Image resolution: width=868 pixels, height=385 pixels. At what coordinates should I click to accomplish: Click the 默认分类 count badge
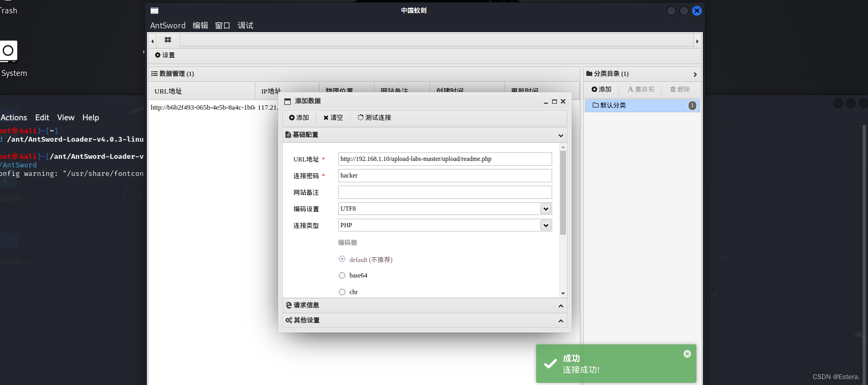tap(692, 105)
